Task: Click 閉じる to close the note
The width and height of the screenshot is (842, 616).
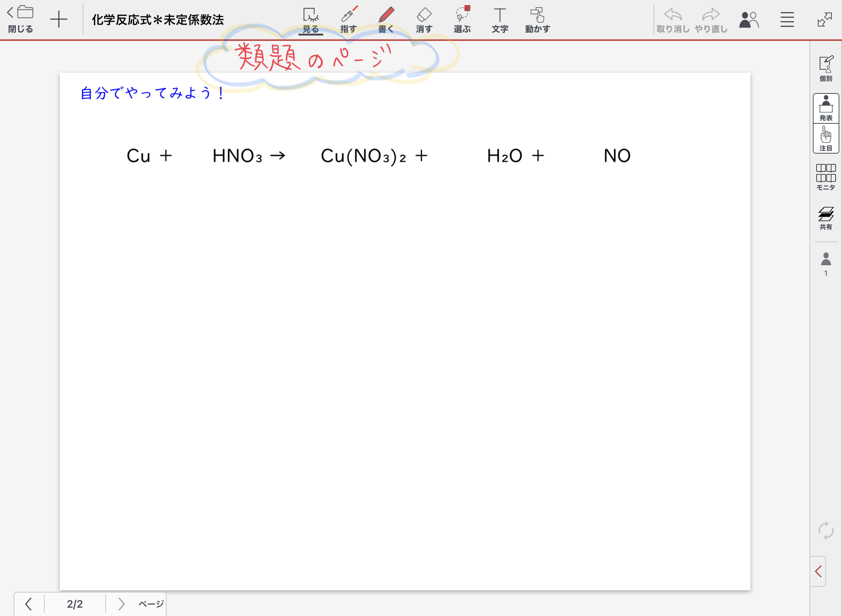Action: coord(20,19)
